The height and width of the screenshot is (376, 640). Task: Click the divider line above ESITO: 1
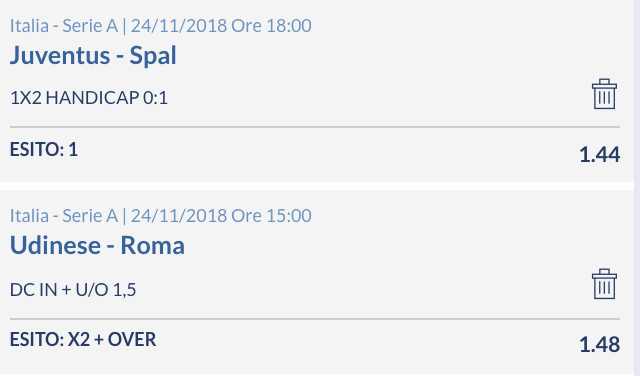tap(315, 127)
